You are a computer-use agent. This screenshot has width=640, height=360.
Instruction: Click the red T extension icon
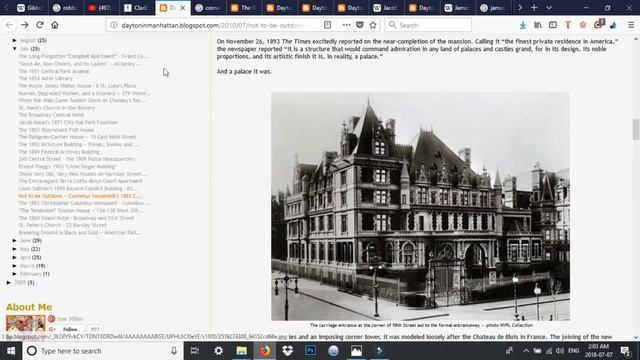568,25
